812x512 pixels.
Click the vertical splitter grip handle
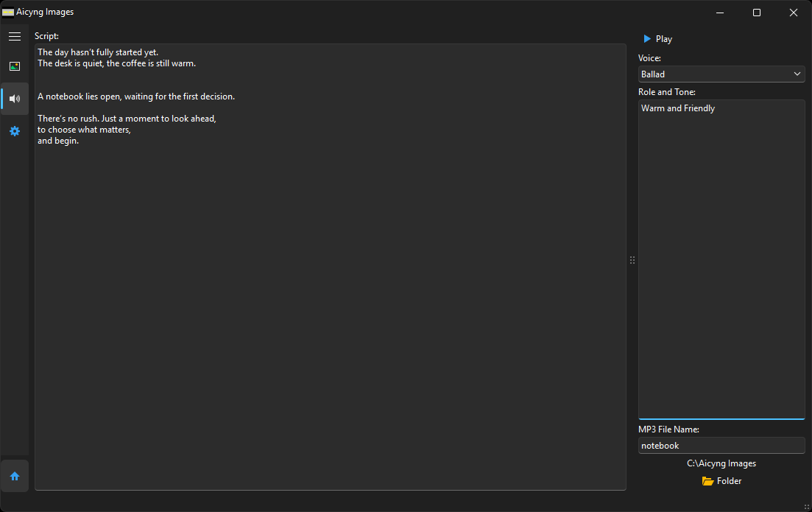[632, 260]
